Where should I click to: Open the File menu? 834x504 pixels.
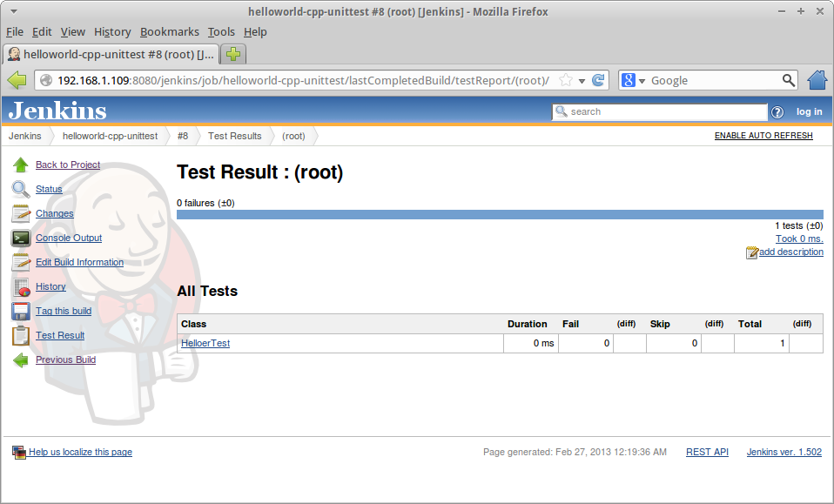pyautogui.click(x=15, y=32)
